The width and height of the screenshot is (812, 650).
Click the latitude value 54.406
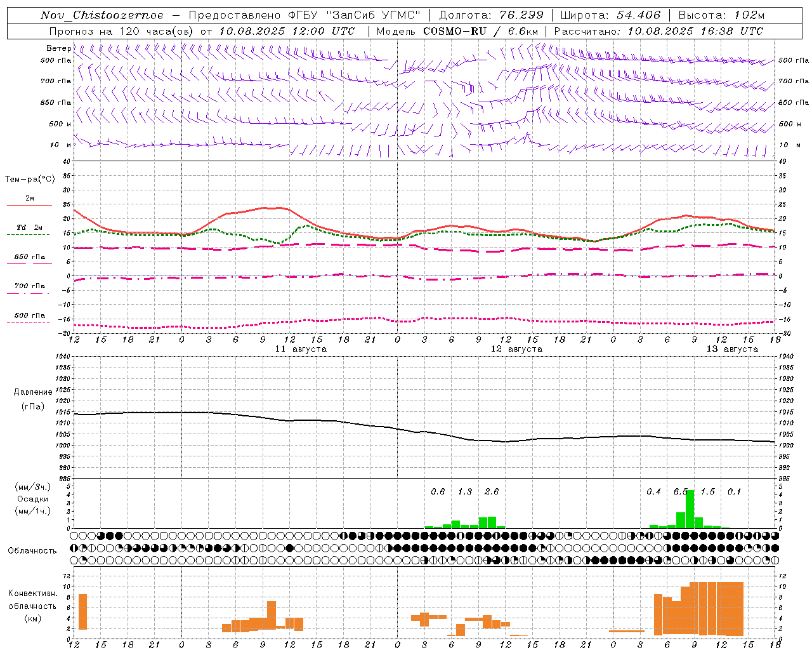click(638, 15)
